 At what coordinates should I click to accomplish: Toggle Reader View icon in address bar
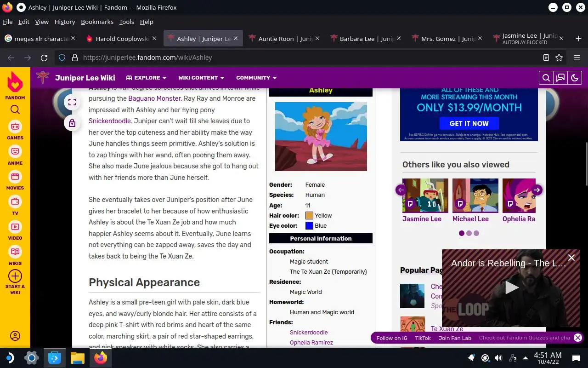tap(546, 57)
